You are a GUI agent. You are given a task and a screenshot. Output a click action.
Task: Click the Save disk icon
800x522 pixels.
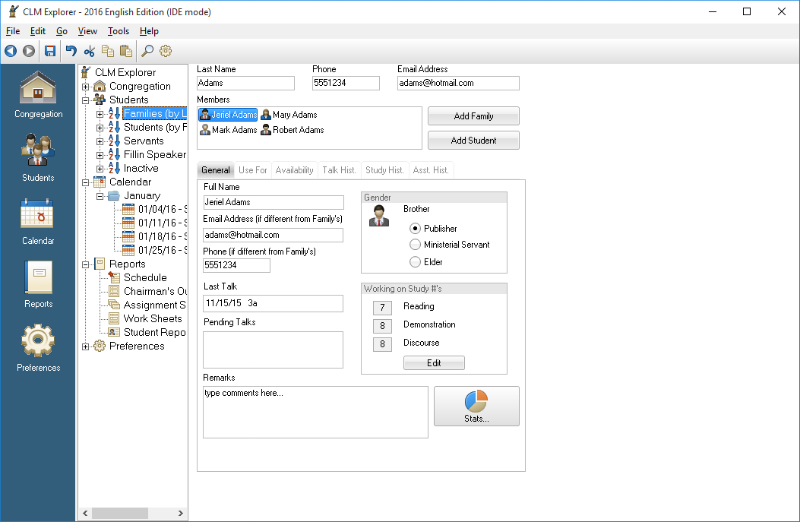point(50,51)
